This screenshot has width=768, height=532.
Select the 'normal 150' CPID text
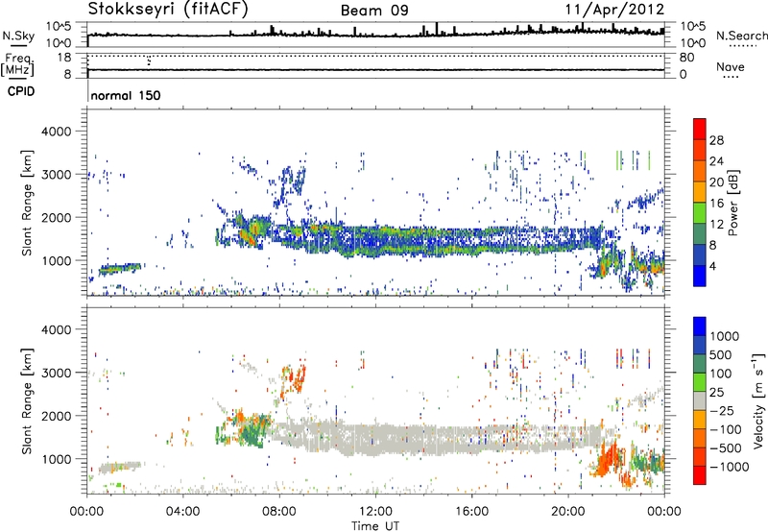pyautogui.click(x=126, y=95)
